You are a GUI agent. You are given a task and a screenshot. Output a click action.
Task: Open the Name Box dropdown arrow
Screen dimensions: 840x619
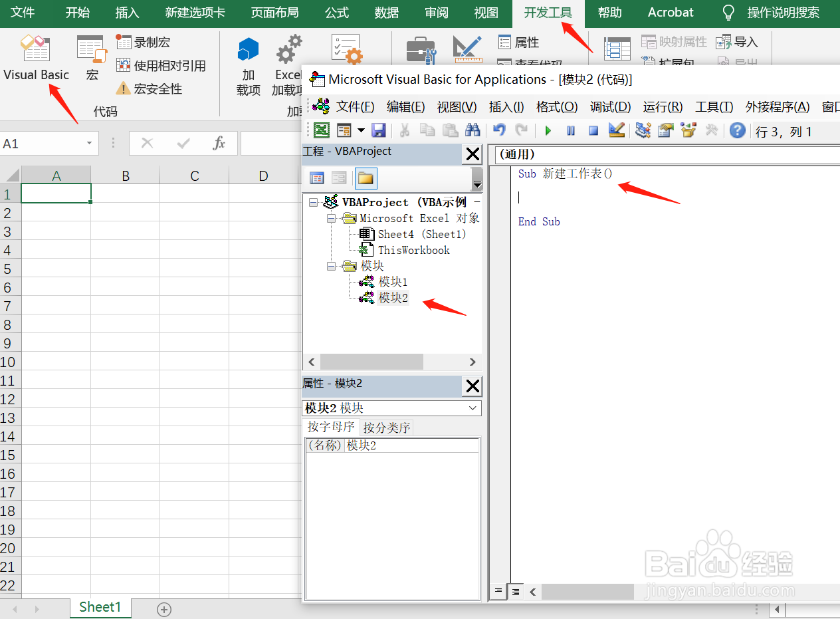click(89, 144)
